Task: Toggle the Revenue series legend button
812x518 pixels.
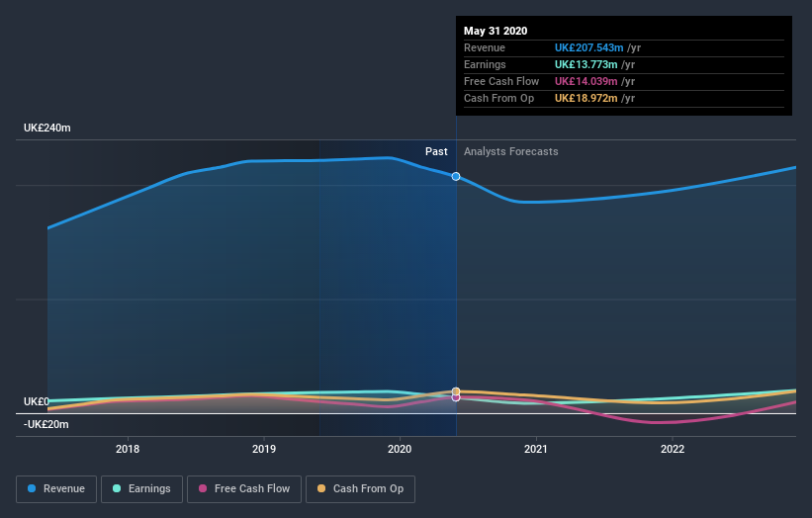Action: 56,489
